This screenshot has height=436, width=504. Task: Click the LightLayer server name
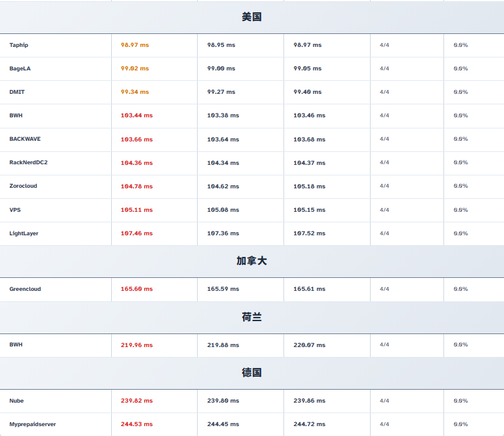point(23,233)
